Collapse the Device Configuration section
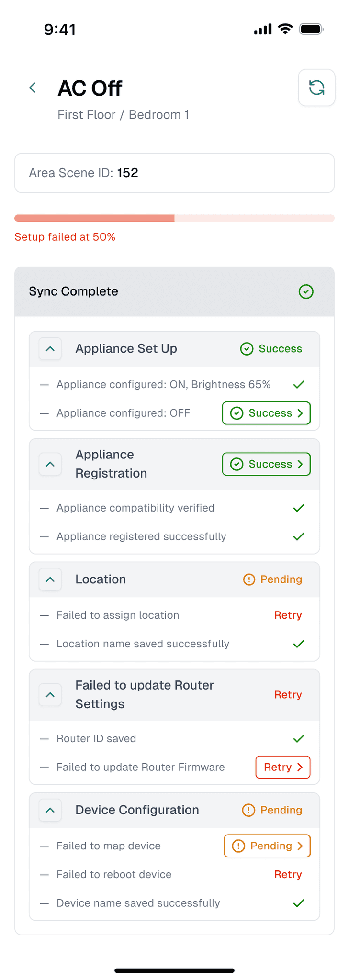This screenshot has width=349, height=980. click(50, 810)
